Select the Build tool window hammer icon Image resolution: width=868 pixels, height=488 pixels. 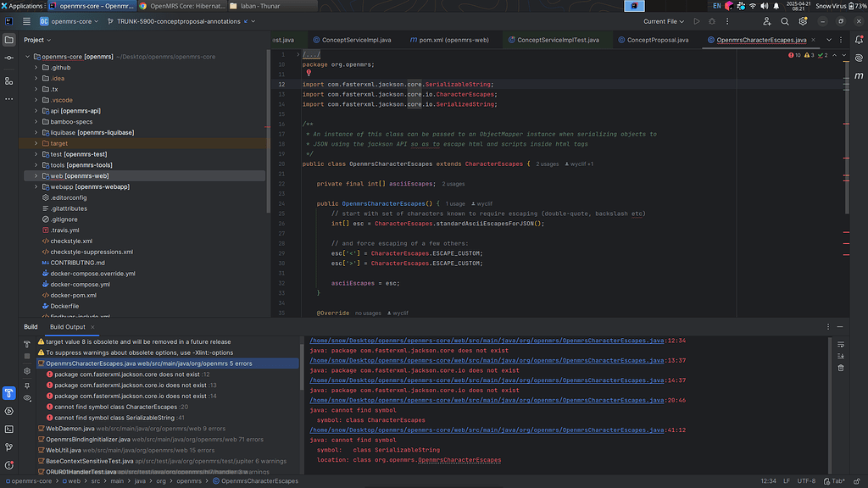[8, 393]
